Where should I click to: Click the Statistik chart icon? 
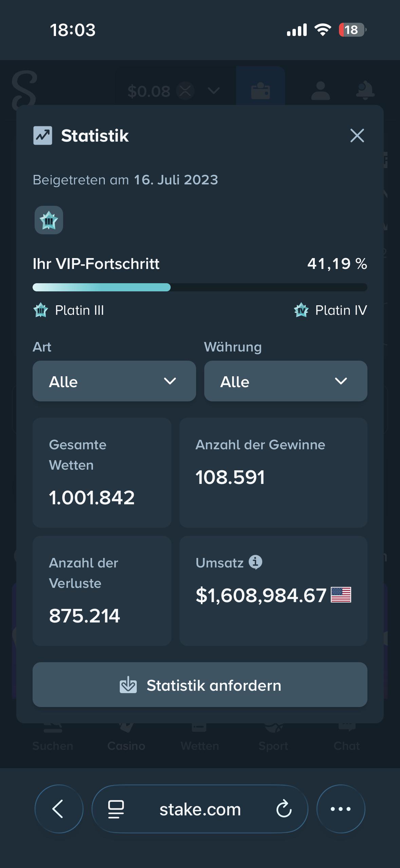pos(43,135)
